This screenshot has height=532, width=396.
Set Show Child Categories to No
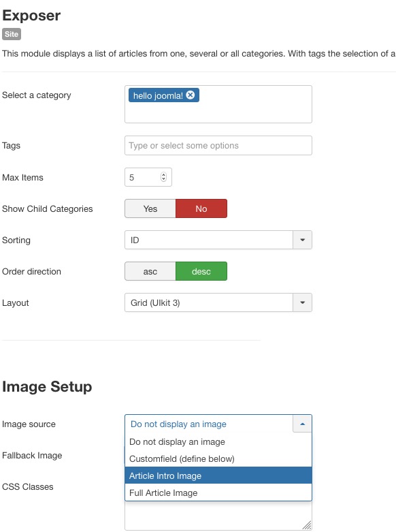pos(201,208)
